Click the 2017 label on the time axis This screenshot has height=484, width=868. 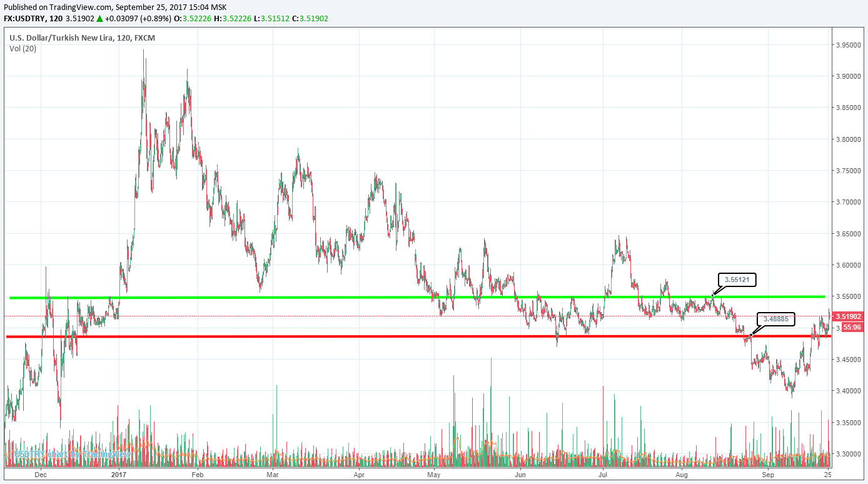[119, 475]
